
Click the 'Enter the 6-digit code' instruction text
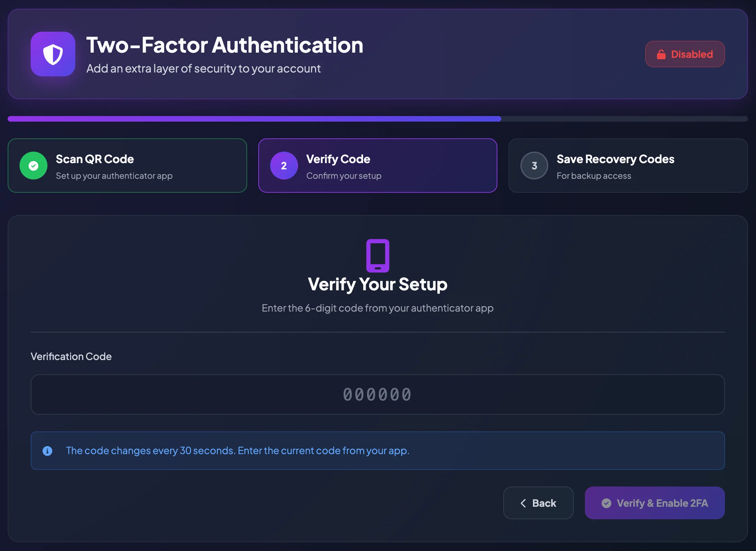pos(378,308)
